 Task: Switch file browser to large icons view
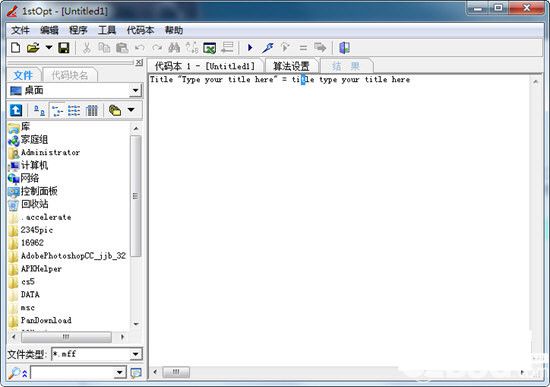[x=39, y=111]
